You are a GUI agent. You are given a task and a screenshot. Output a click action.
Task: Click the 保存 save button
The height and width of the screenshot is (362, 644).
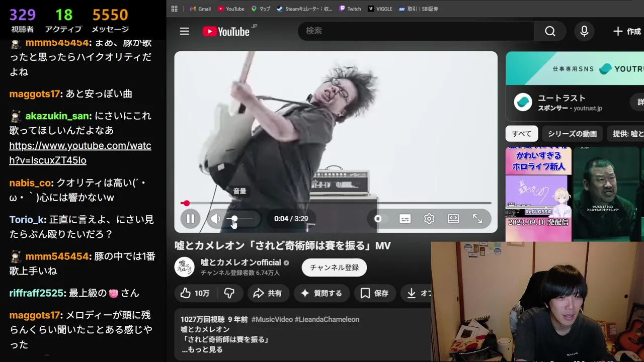point(375,293)
